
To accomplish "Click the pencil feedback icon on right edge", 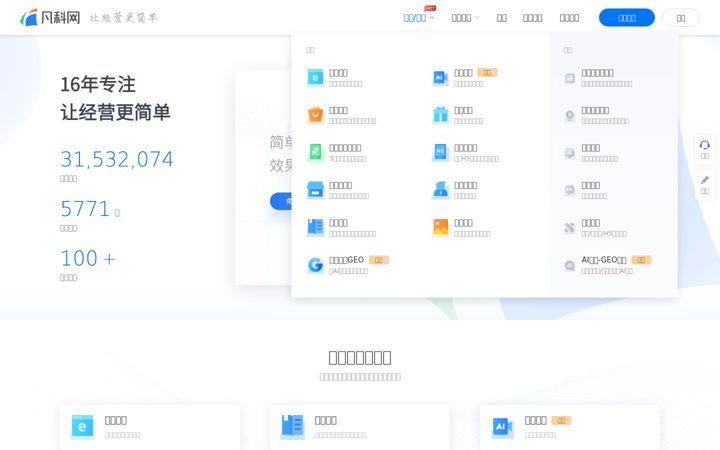I will click(x=704, y=180).
